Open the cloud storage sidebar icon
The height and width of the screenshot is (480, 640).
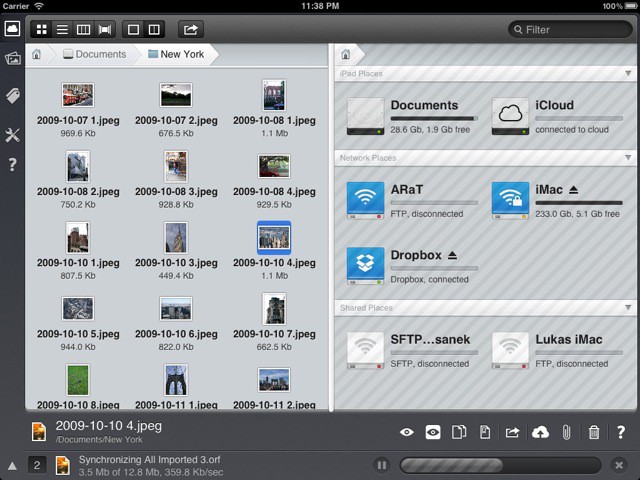point(12,29)
